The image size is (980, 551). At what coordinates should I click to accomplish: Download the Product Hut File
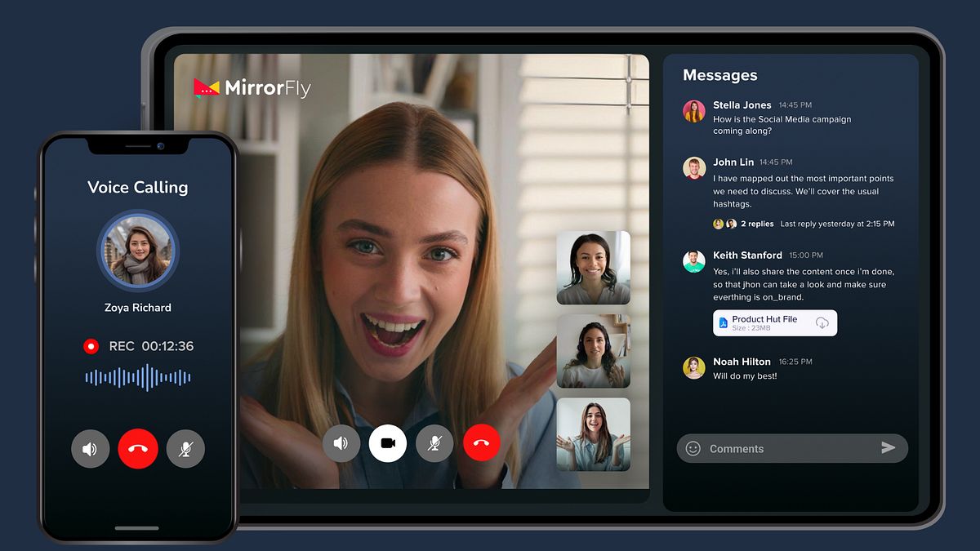click(822, 323)
